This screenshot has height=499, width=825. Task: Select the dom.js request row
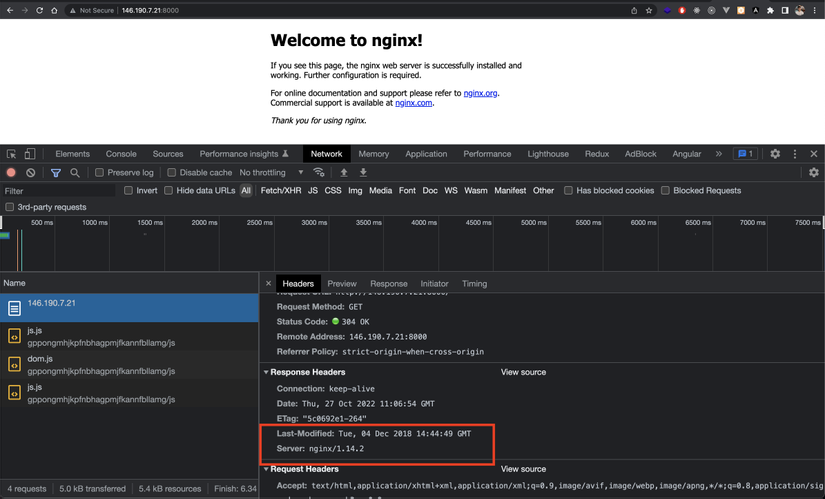coord(129,365)
